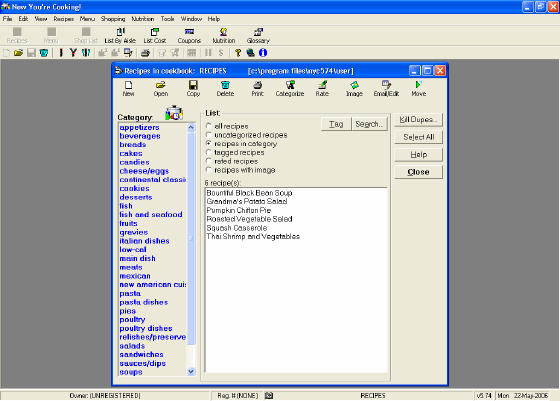Viewport: 560px width, 401px height.
Task: Click the open folder icon in small toolbar
Action: pyautogui.click(x=19, y=53)
